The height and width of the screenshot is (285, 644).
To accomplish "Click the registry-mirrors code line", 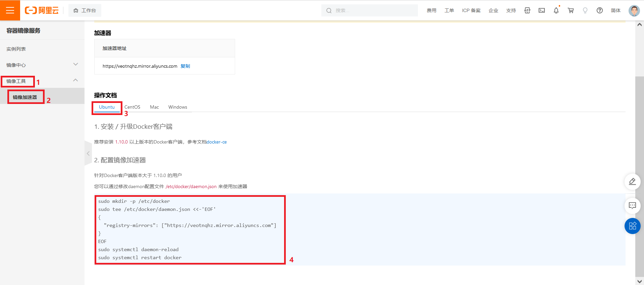I will (x=190, y=225).
